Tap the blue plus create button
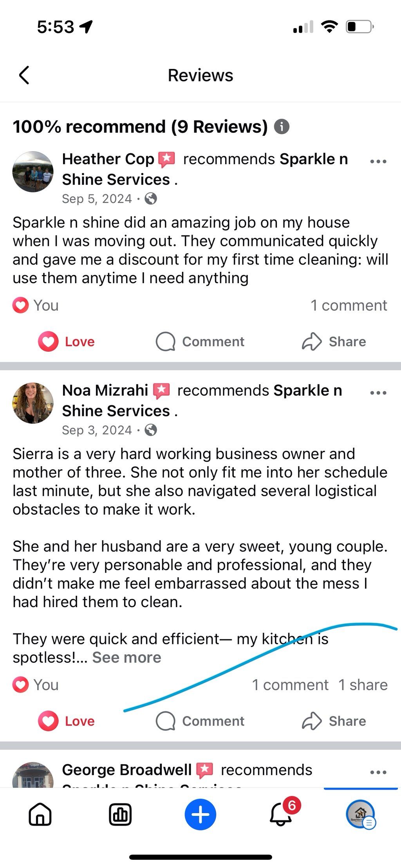 click(200, 815)
